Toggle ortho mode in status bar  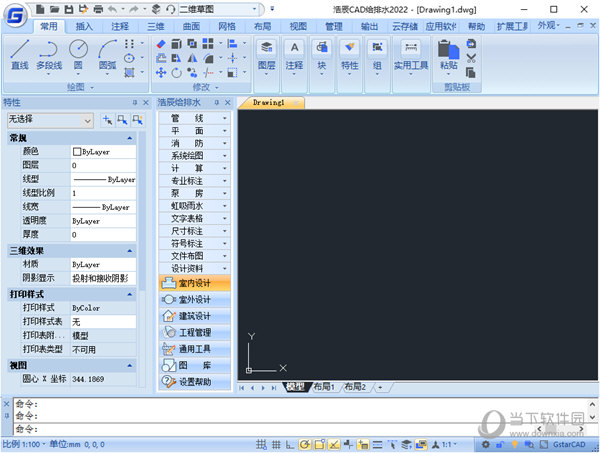[290, 444]
